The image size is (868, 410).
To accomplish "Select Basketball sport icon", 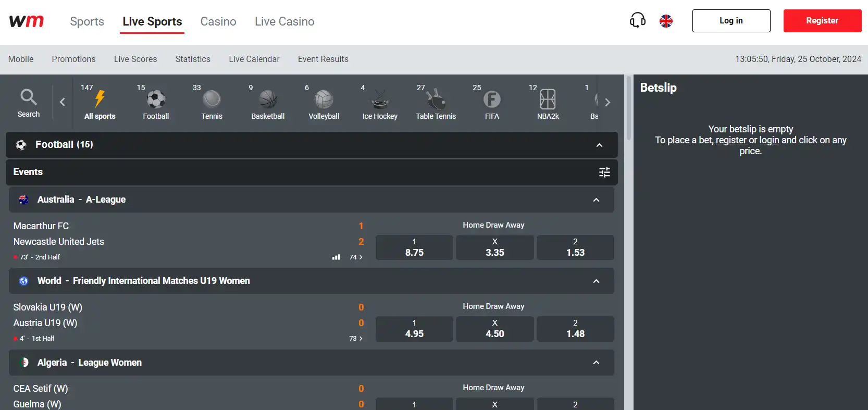I will 268,99.
